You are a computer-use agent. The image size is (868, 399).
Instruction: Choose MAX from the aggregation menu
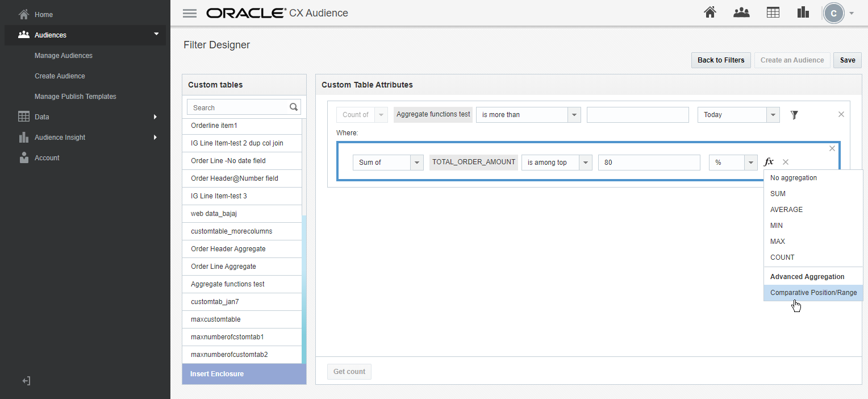pos(777,241)
